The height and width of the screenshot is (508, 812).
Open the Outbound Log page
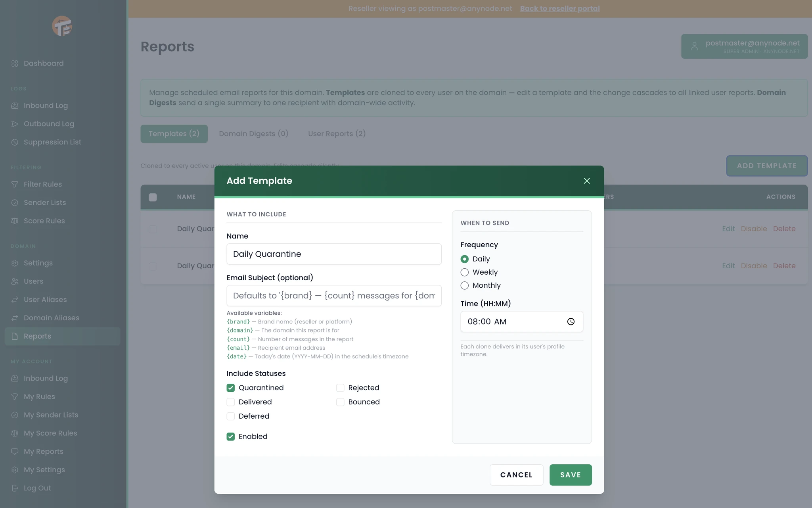(x=49, y=124)
